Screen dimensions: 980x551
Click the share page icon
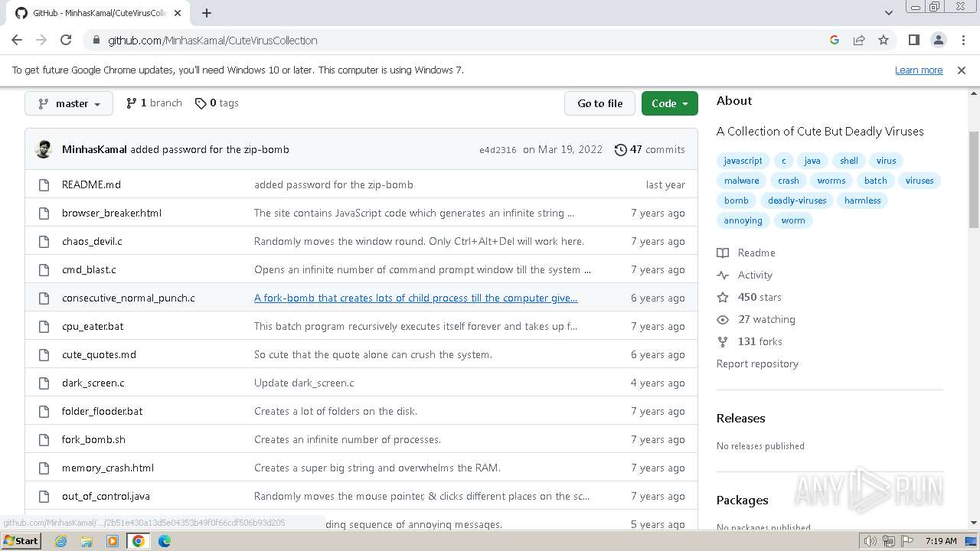coord(859,40)
